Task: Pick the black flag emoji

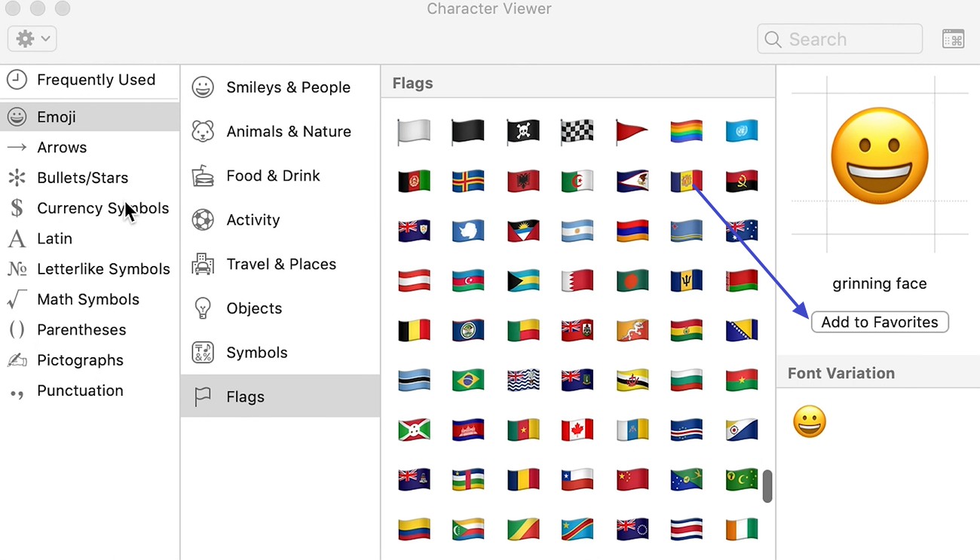Action: pos(468,131)
